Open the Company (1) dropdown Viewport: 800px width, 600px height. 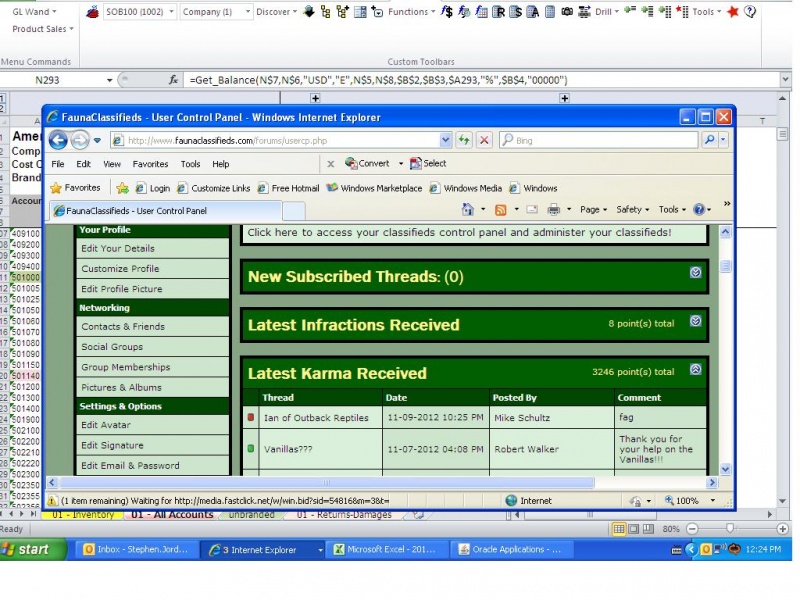(x=248, y=12)
